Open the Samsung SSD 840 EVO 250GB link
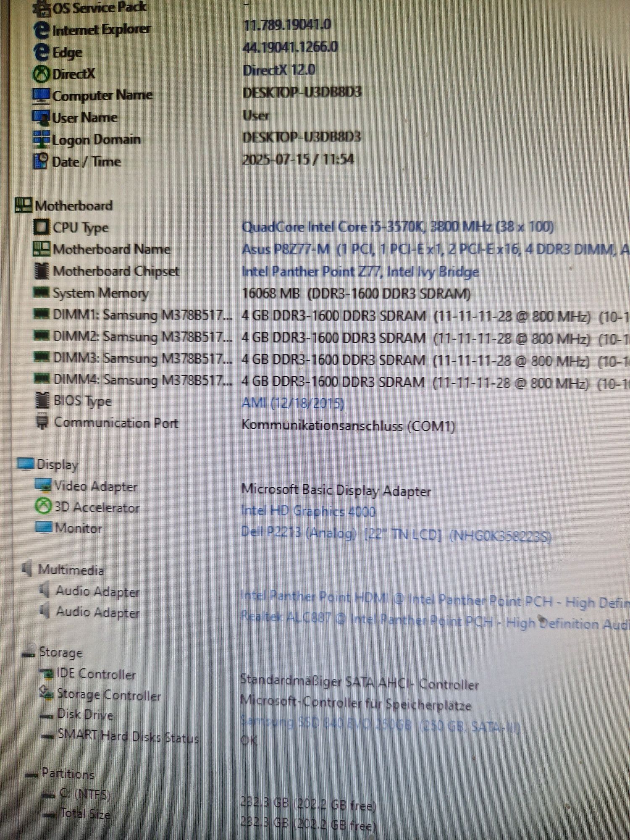 pyautogui.click(x=381, y=724)
